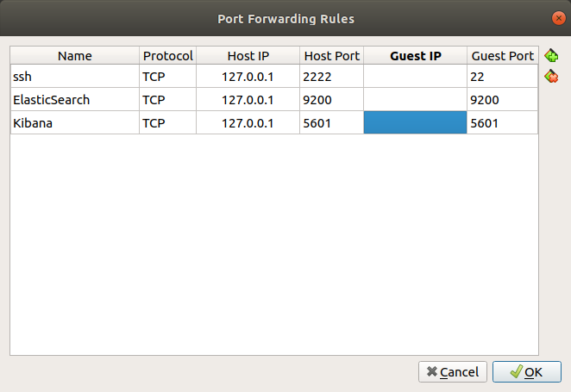Click the Guest Port column header
571x392 pixels.
click(x=502, y=56)
